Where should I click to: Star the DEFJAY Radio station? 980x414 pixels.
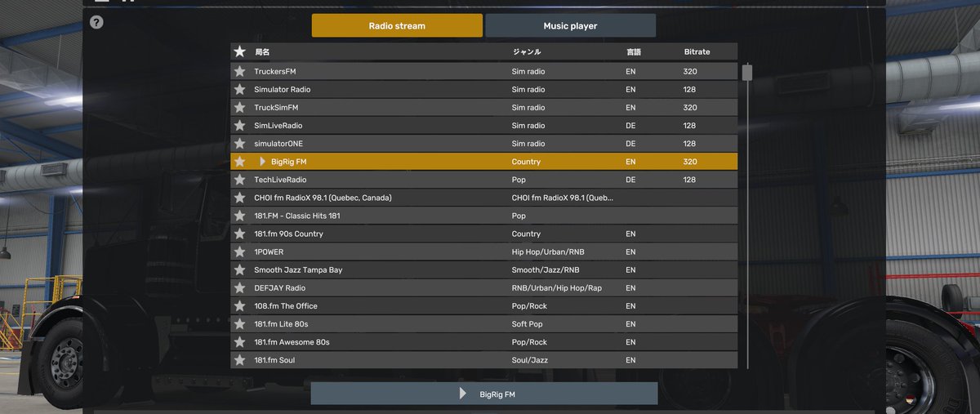click(239, 287)
